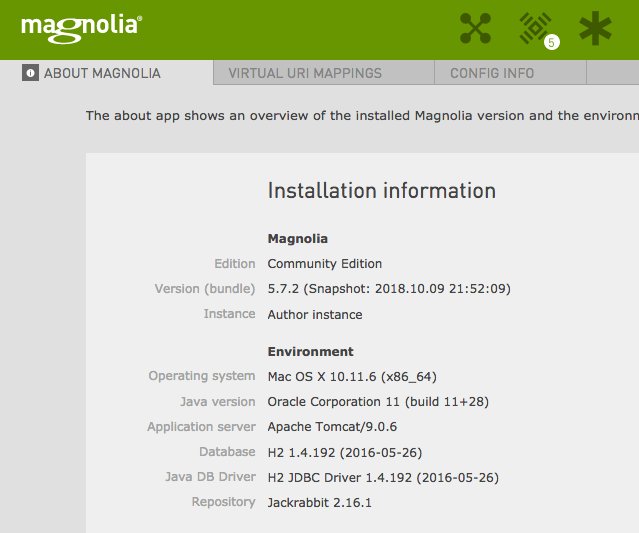Select Mac OS X 10.11.6 value
The height and width of the screenshot is (533, 639).
352,377
